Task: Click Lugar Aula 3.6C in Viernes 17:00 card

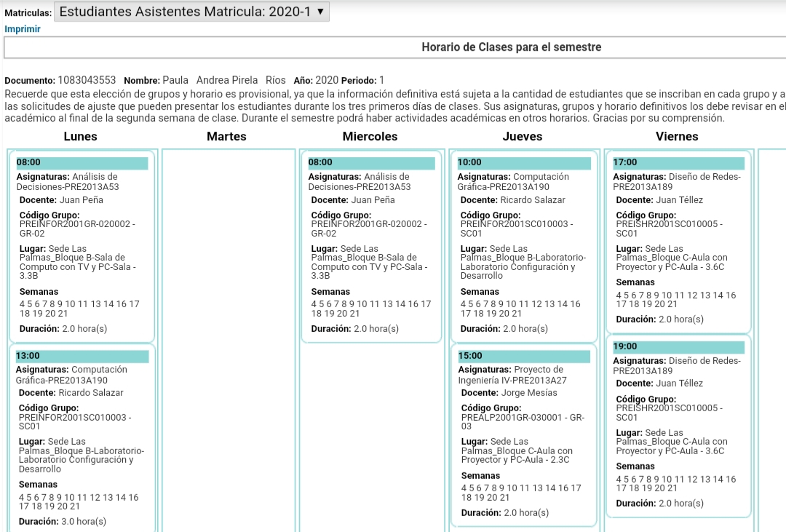Action: click(672, 258)
